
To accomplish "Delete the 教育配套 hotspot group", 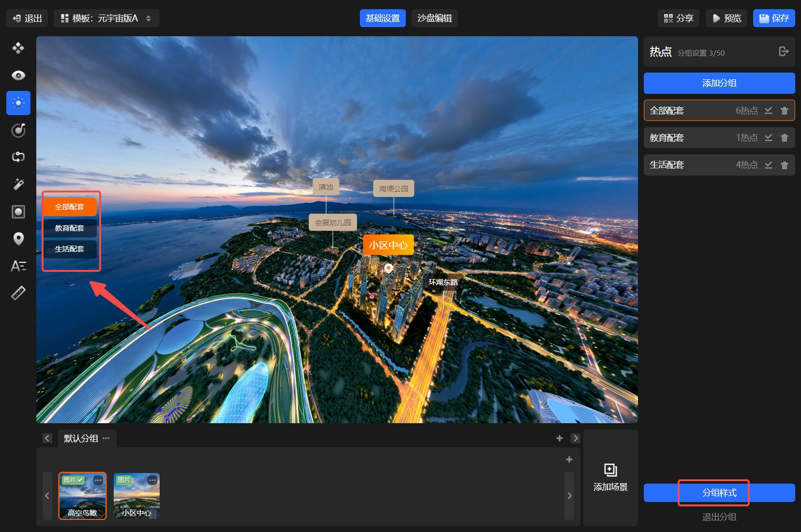I will 784,138.
